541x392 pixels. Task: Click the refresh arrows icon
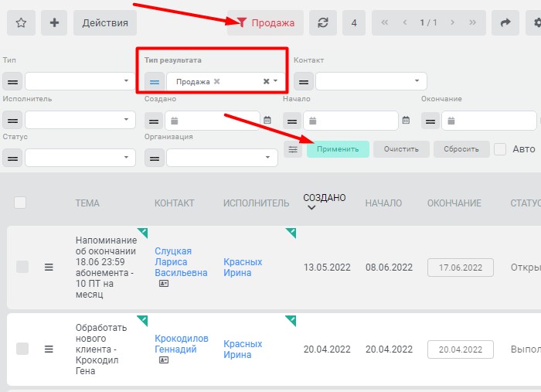click(x=323, y=22)
